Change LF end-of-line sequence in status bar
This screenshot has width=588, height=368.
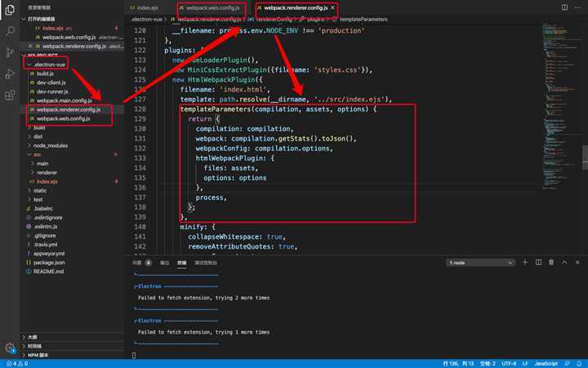pos(525,363)
